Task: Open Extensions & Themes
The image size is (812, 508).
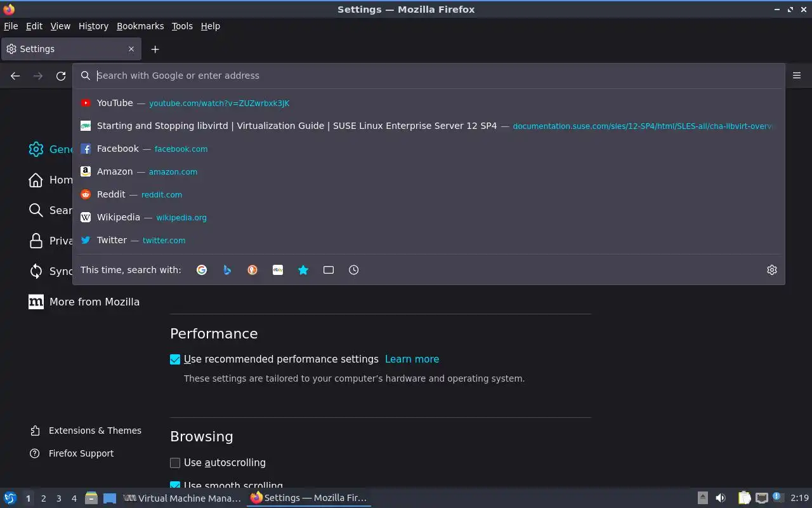Action: coord(86,431)
